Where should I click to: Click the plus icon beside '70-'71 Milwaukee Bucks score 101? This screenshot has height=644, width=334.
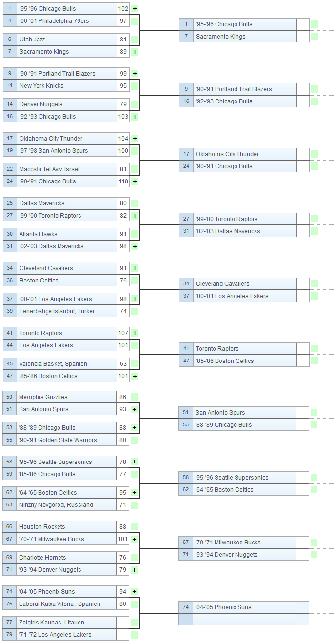(134, 539)
